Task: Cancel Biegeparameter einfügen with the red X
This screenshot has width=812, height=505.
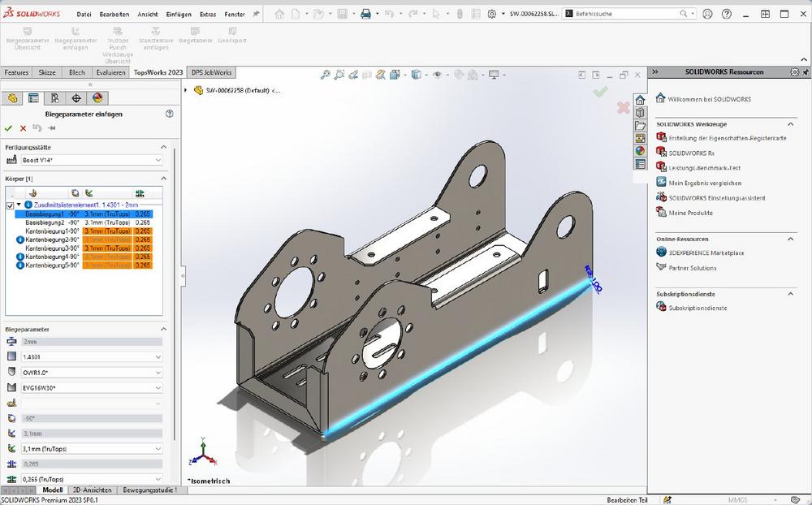Action: point(23,128)
